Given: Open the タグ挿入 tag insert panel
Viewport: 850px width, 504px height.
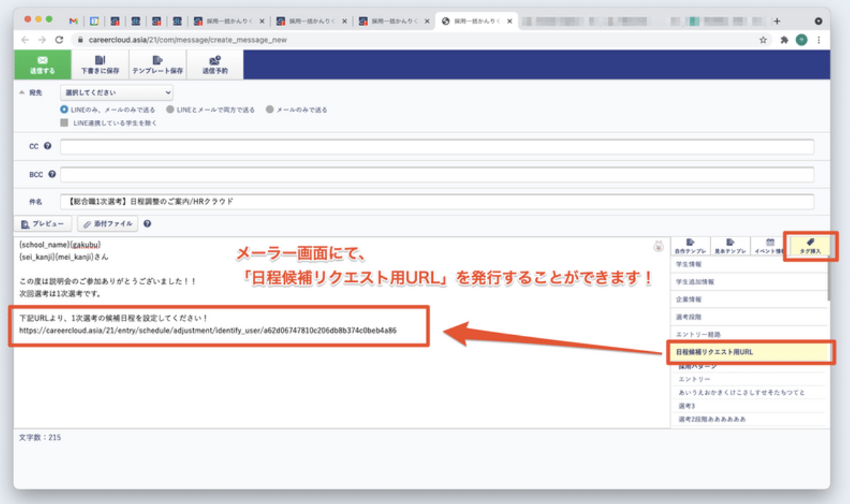Looking at the screenshot, I should 810,246.
